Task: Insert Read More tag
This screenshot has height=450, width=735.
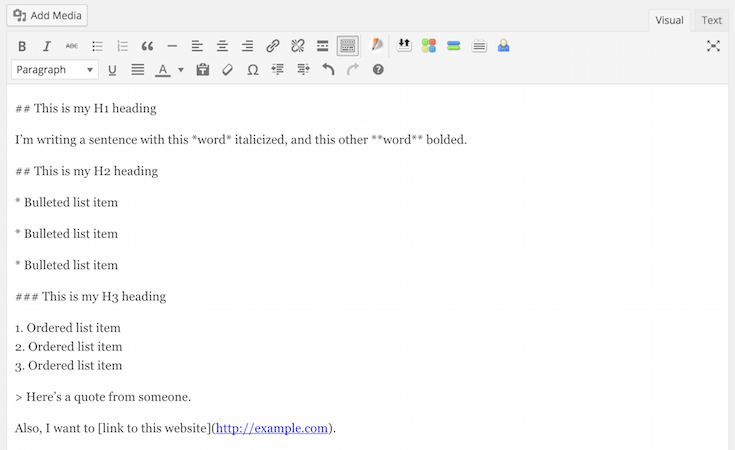Action: 322,46
